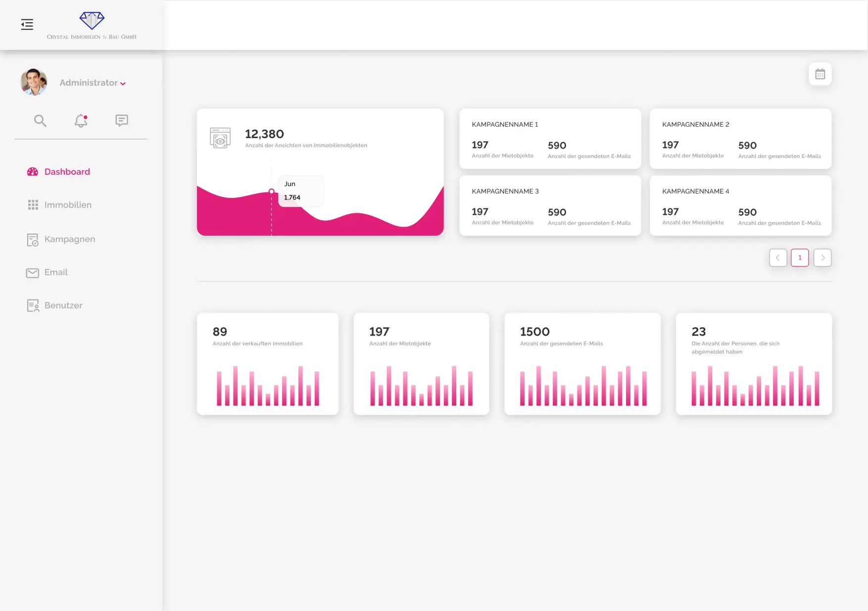Open KAMPAGNENNAME 3 card

pyautogui.click(x=550, y=205)
